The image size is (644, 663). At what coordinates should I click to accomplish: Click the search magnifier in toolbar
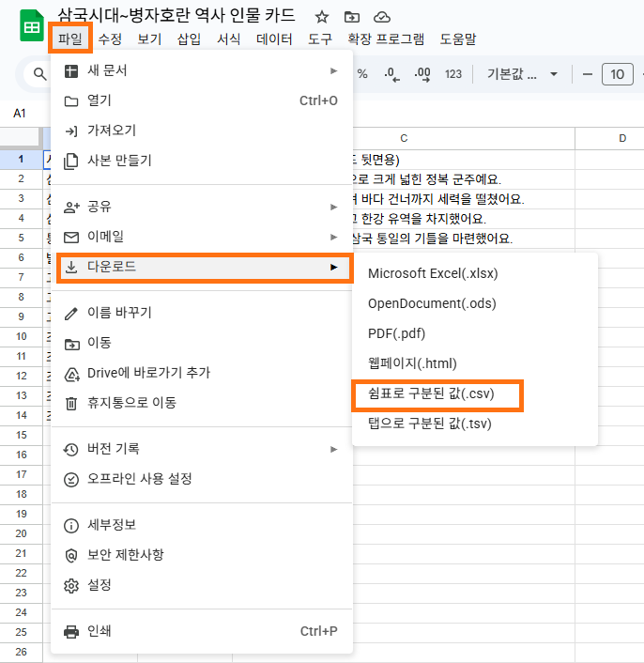40,74
